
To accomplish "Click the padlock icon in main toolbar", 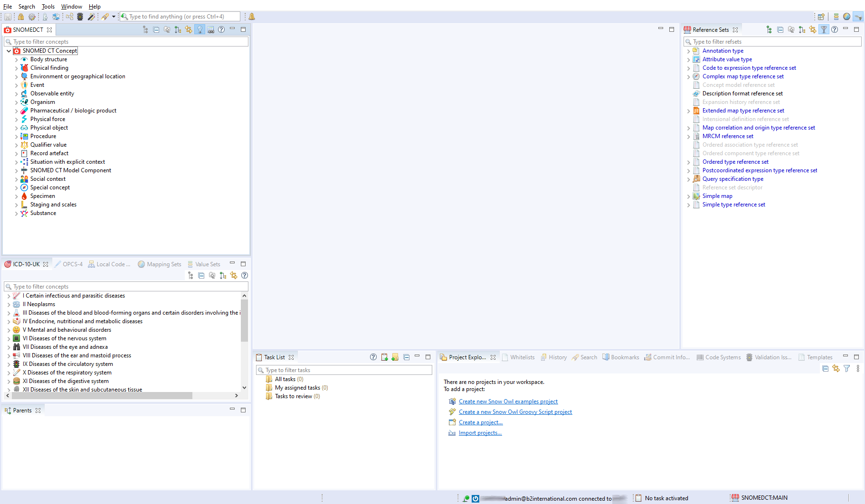I will tap(21, 17).
